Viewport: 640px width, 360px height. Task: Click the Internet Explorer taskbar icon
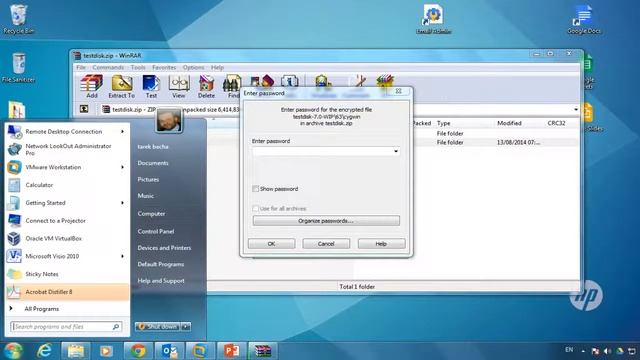point(44,351)
